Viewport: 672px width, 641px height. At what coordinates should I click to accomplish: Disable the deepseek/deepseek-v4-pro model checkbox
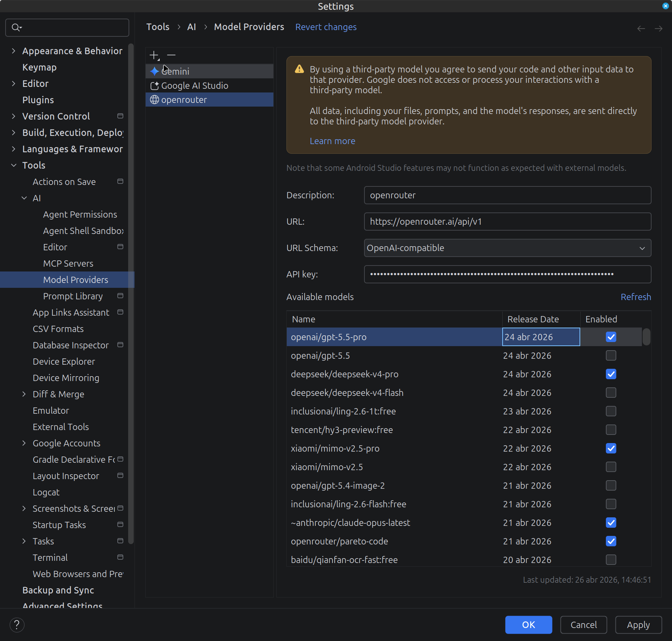click(x=611, y=374)
